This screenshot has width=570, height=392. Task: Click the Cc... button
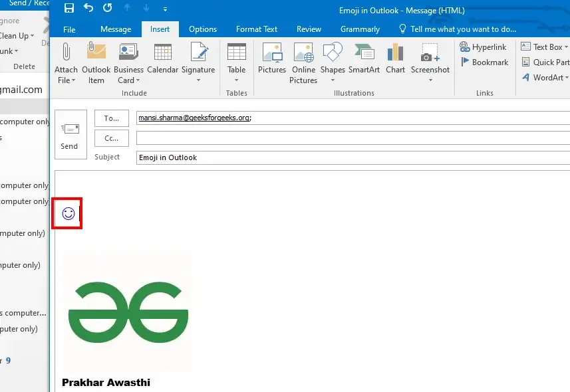[112, 138]
